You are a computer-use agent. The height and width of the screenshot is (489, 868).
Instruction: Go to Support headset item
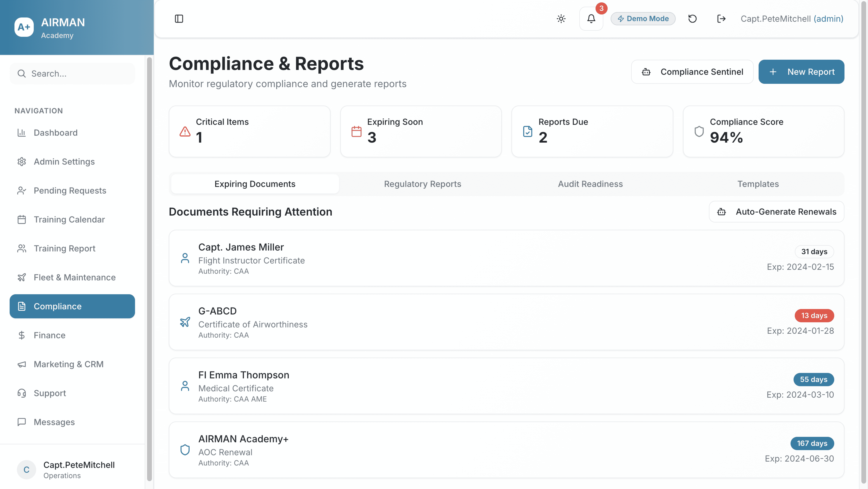[50, 393]
